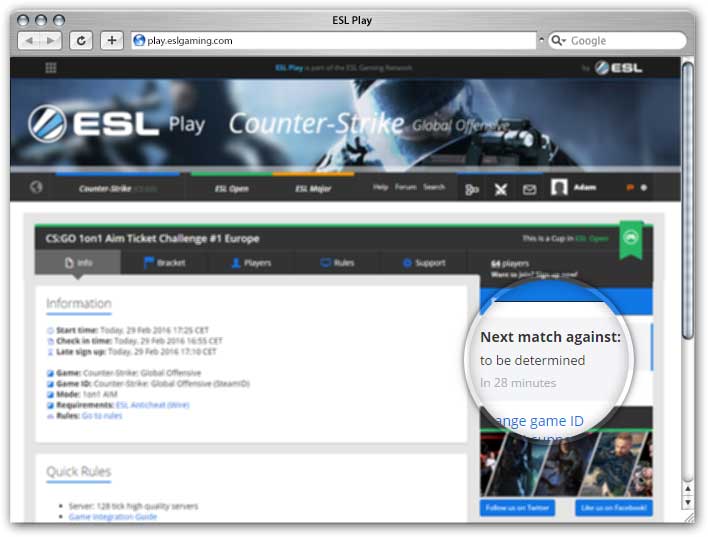The width and height of the screenshot is (708, 537).
Task: Click the green cup ribbon icon
Action: tap(631, 239)
